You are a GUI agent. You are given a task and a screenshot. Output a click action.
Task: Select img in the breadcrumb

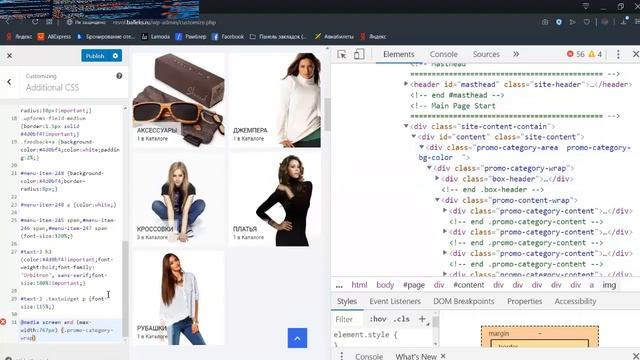click(x=609, y=285)
